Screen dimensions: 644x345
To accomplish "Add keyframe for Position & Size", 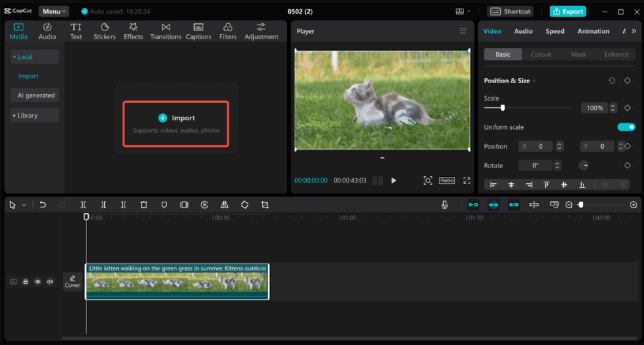I will (627, 81).
